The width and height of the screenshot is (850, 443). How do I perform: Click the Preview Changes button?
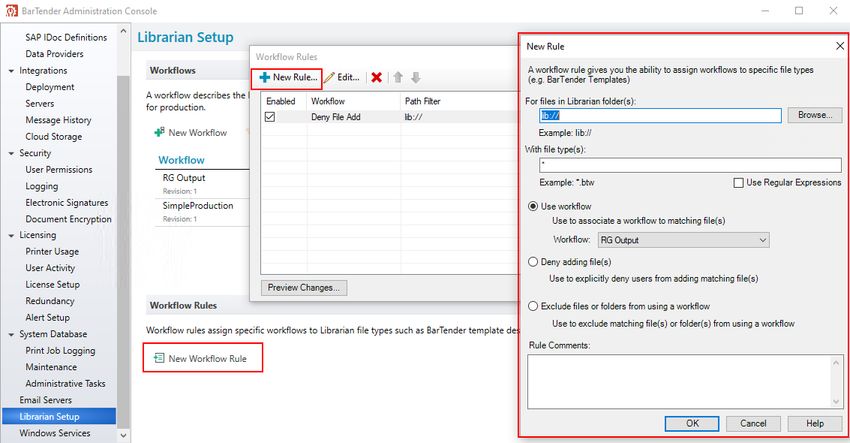304,287
